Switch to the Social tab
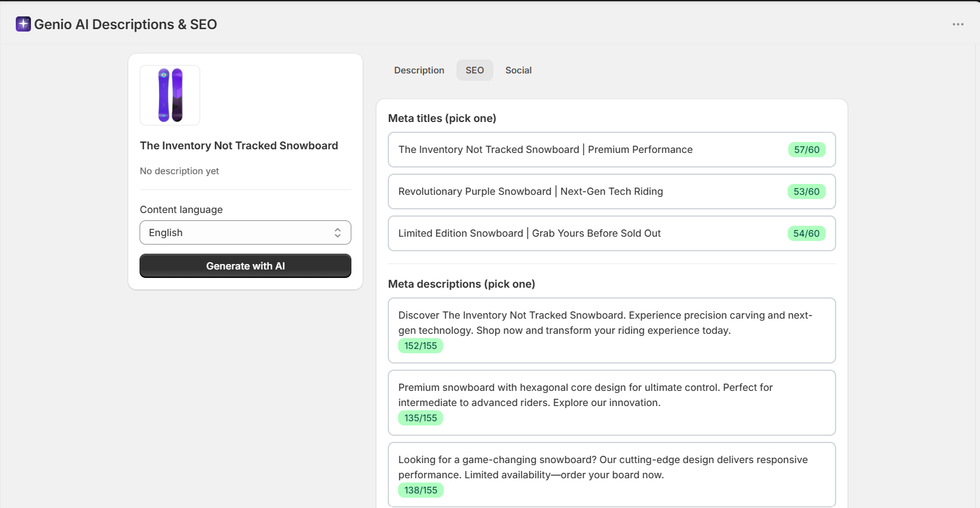980x508 pixels. click(518, 70)
